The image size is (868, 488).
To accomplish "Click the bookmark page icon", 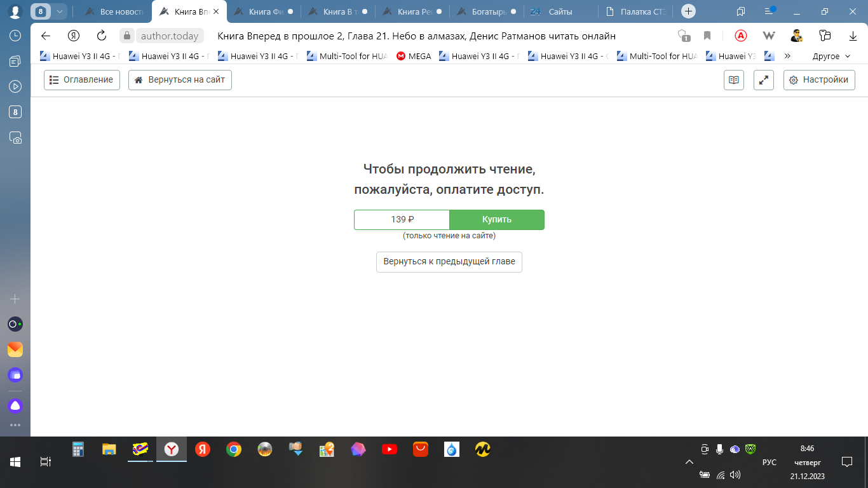I will tap(707, 36).
